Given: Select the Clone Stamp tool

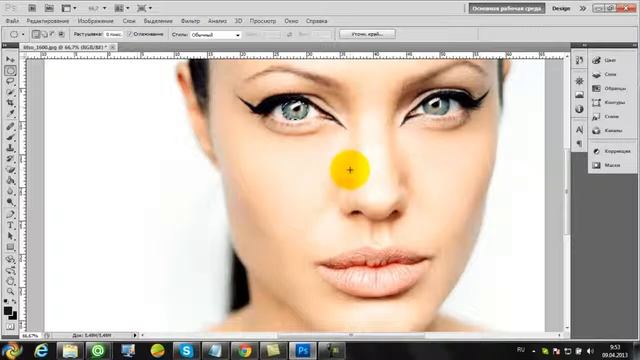Looking at the screenshot, I should tap(10, 148).
